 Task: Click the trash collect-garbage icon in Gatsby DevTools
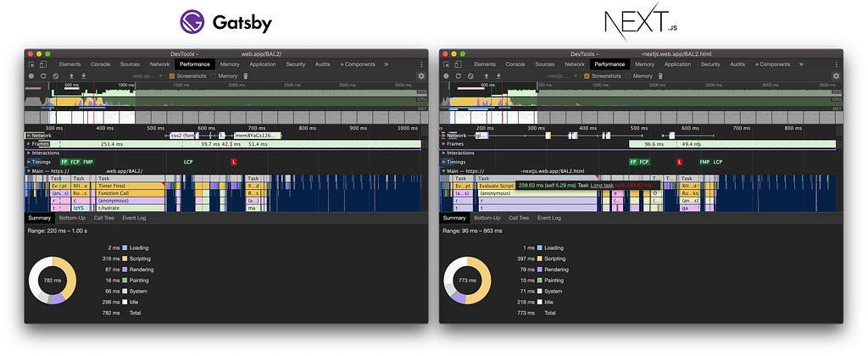point(246,75)
